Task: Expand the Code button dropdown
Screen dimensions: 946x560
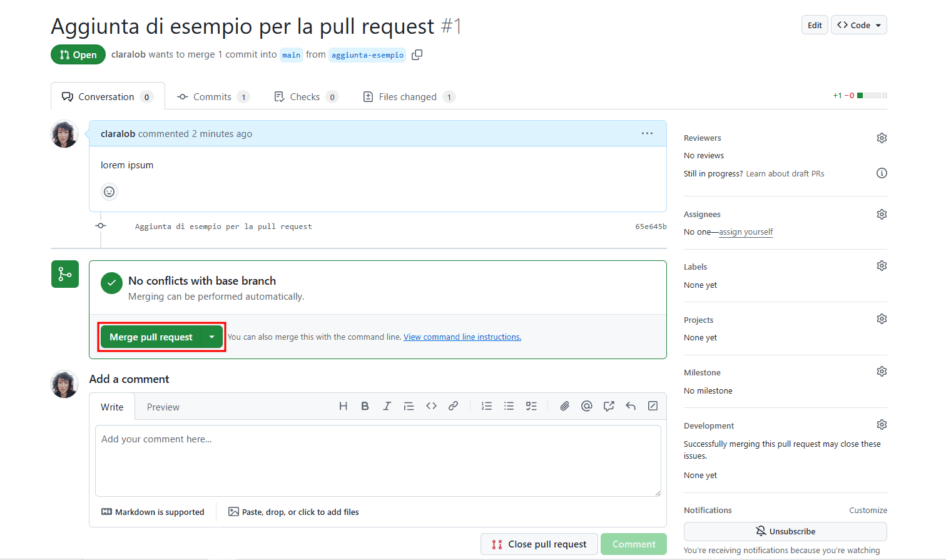Action: point(878,24)
